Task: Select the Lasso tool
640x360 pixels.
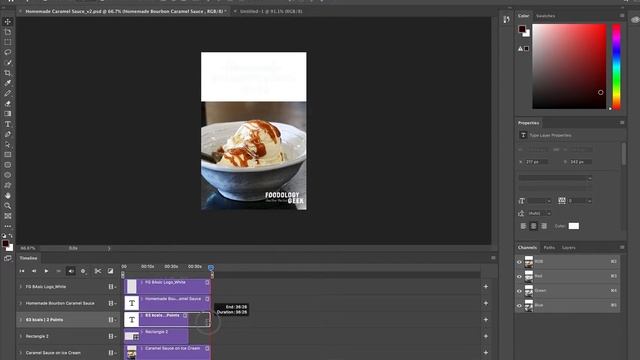Action: pyautogui.click(x=7, y=52)
